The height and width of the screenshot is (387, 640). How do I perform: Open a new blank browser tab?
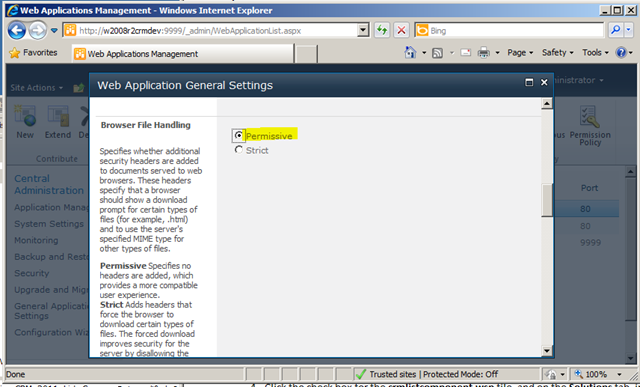tap(306, 54)
